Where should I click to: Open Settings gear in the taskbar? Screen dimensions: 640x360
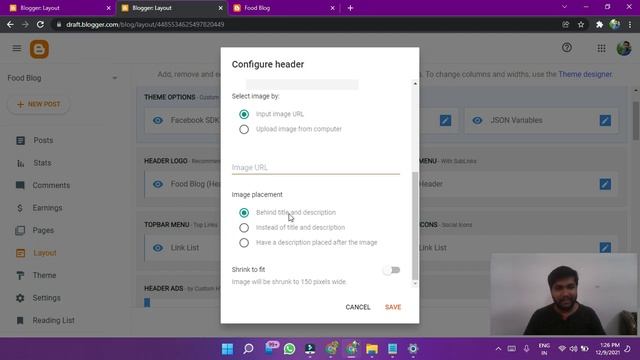coord(413,349)
